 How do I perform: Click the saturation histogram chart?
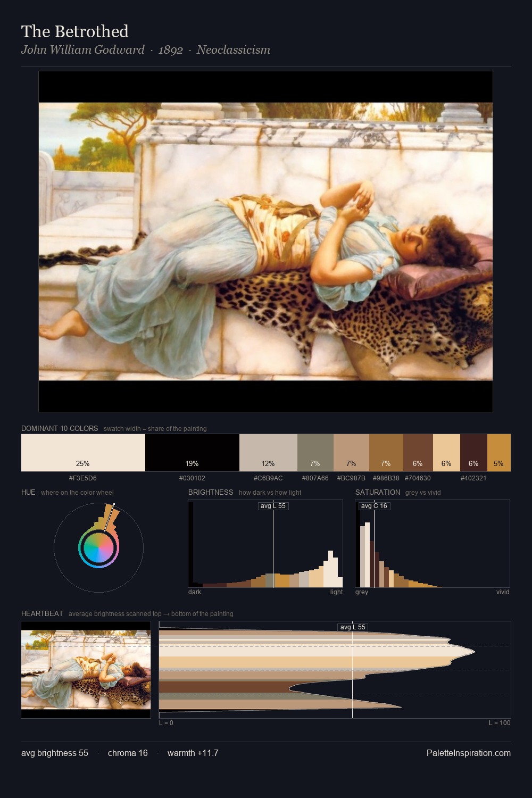click(433, 544)
